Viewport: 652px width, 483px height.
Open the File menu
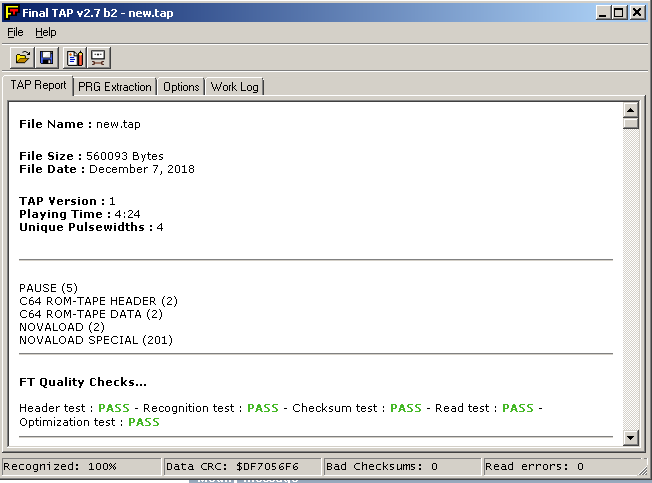[x=15, y=32]
